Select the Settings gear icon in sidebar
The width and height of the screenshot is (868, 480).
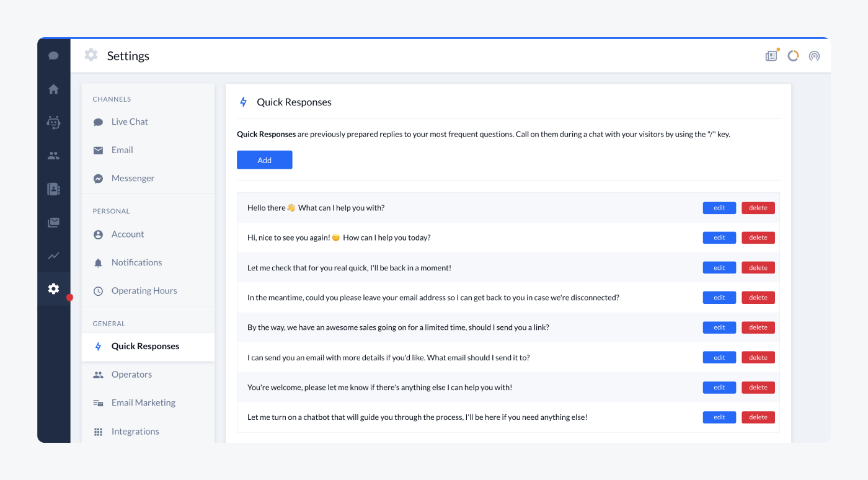click(53, 288)
